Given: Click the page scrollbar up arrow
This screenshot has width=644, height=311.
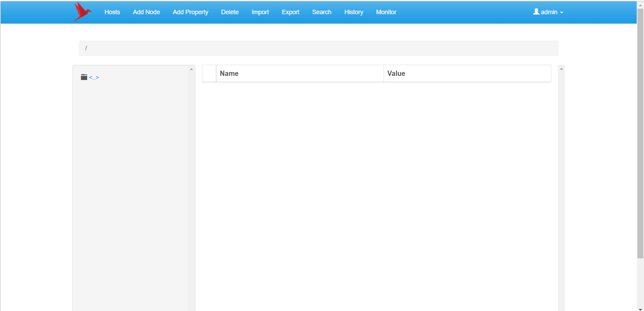Looking at the screenshot, I should point(640,5).
